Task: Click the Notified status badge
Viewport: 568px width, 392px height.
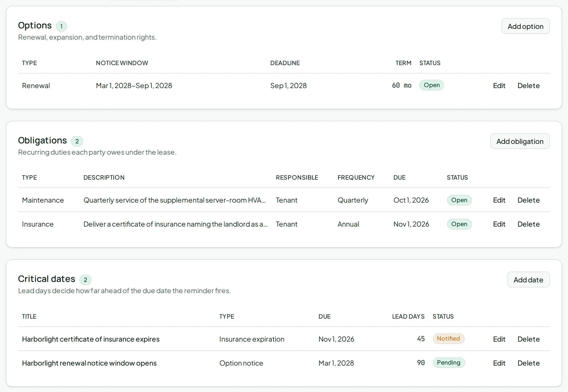Action: tap(448, 338)
